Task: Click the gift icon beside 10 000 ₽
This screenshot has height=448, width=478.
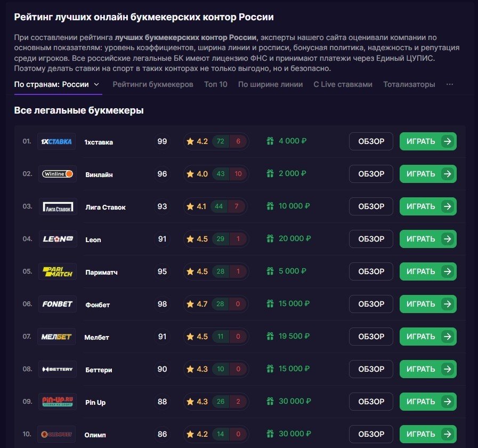Action: coord(270,206)
